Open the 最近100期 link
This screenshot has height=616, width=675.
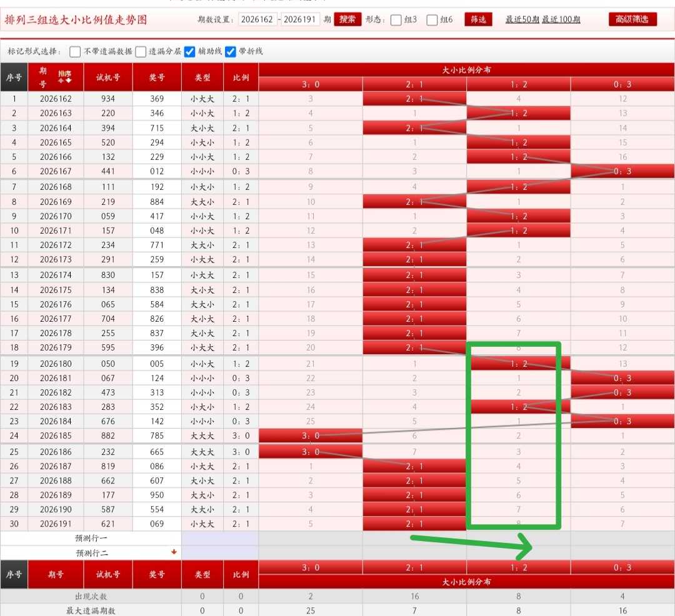click(x=561, y=19)
